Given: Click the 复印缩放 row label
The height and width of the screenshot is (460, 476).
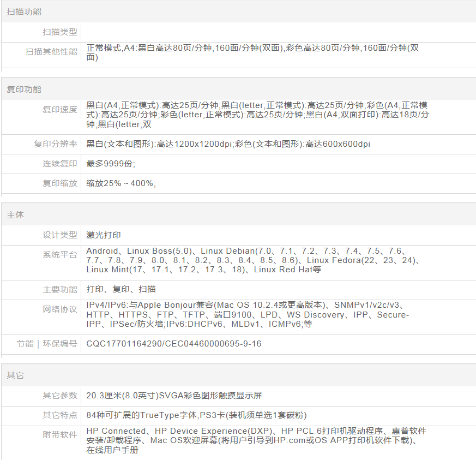Looking at the screenshot, I should coord(60,183).
